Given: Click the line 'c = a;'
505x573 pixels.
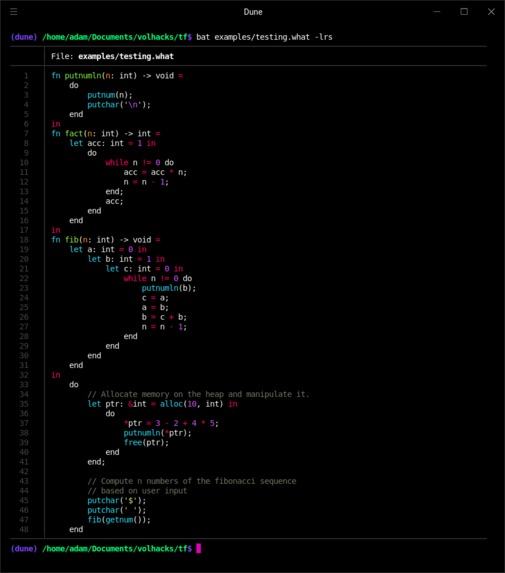Looking at the screenshot, I should (155, 298).
